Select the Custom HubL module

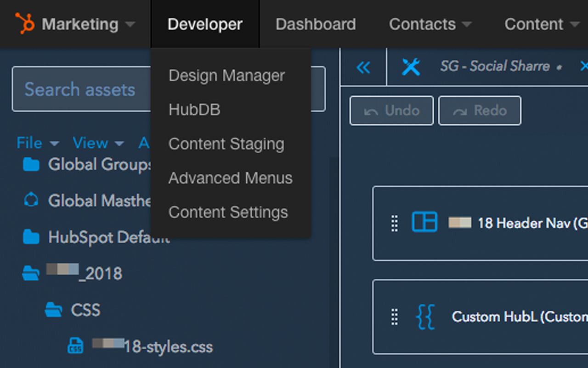[480, 316]
